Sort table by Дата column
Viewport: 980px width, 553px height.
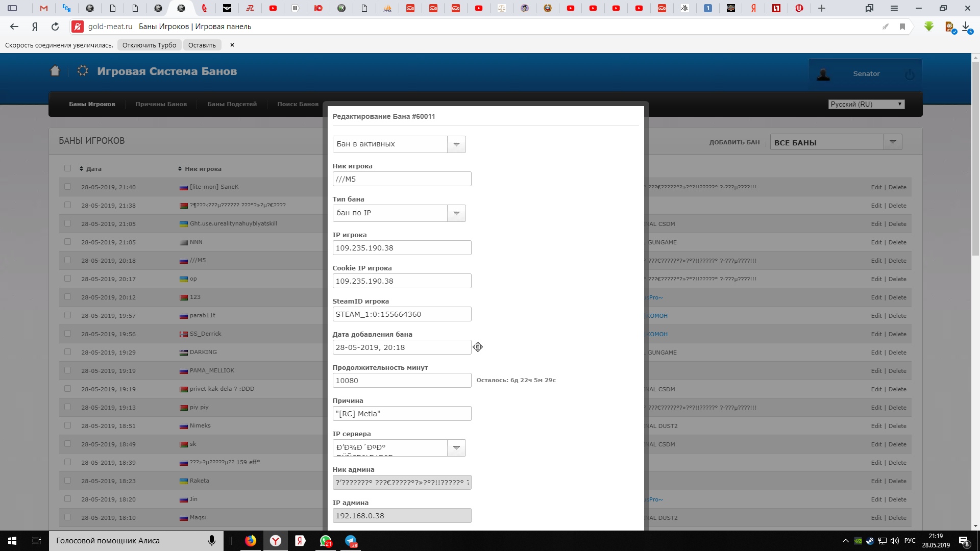coord(91,169)
